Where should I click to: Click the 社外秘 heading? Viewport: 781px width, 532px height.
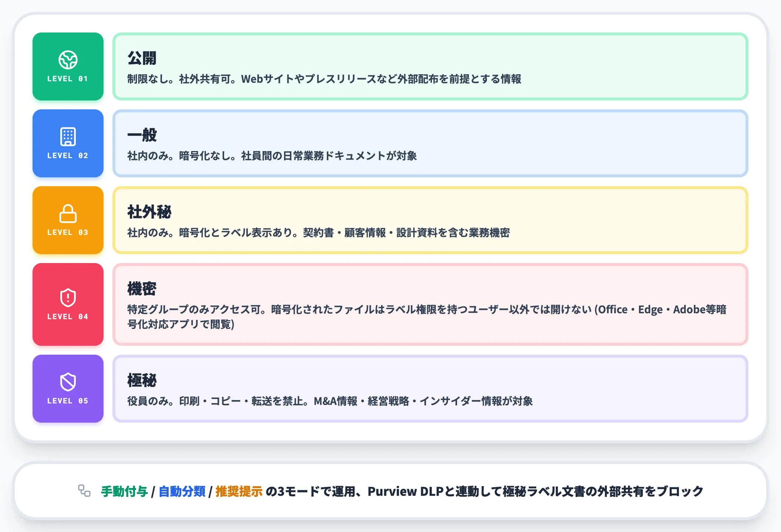coord(149,212)
